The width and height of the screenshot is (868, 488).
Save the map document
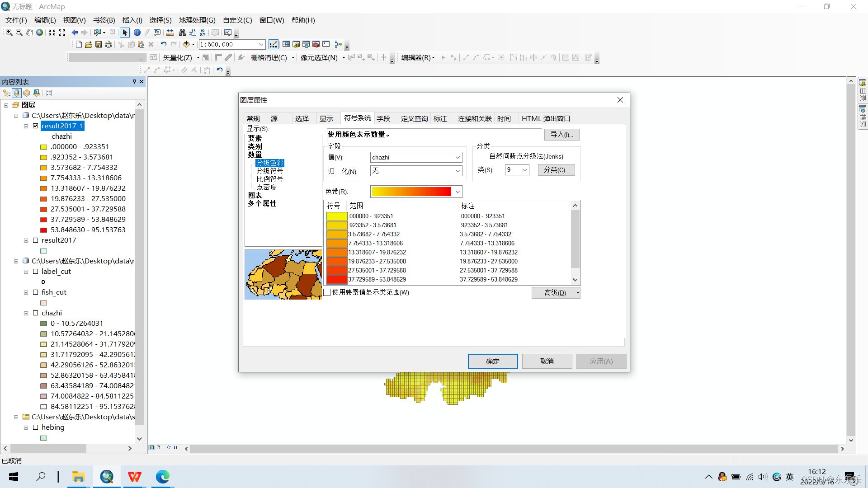[99, 44]
